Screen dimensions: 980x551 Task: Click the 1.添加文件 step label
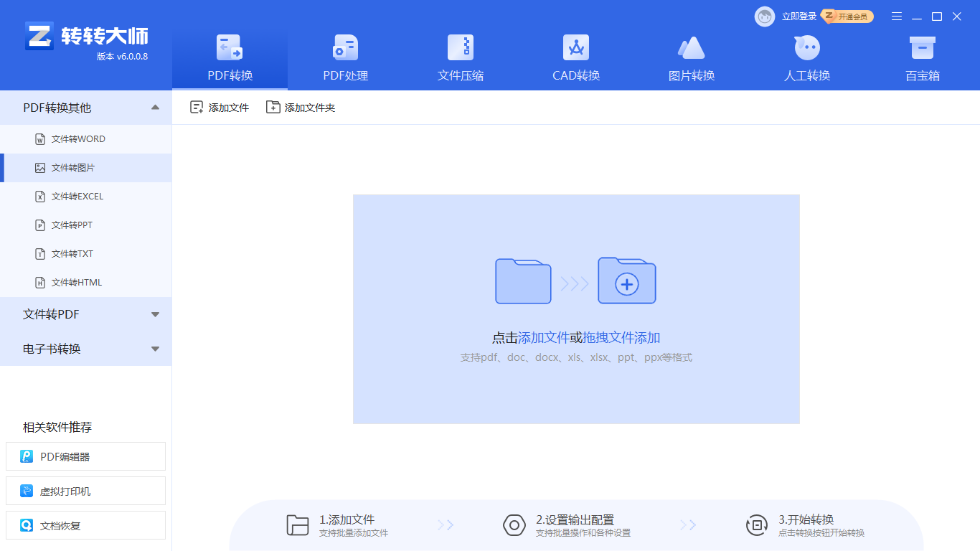[347, 519]
